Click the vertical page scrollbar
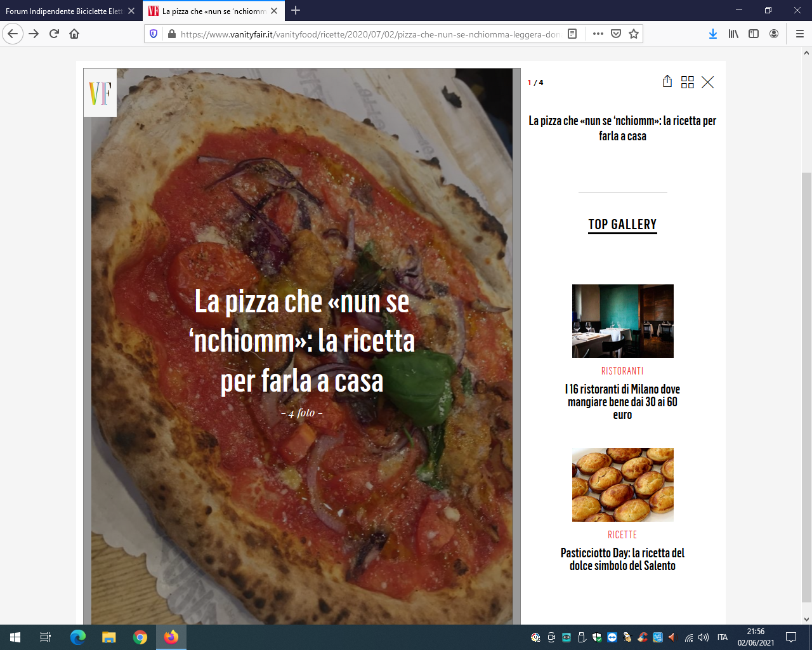The width and height of the screenshot is (812, 650). (x=806, y=387)
